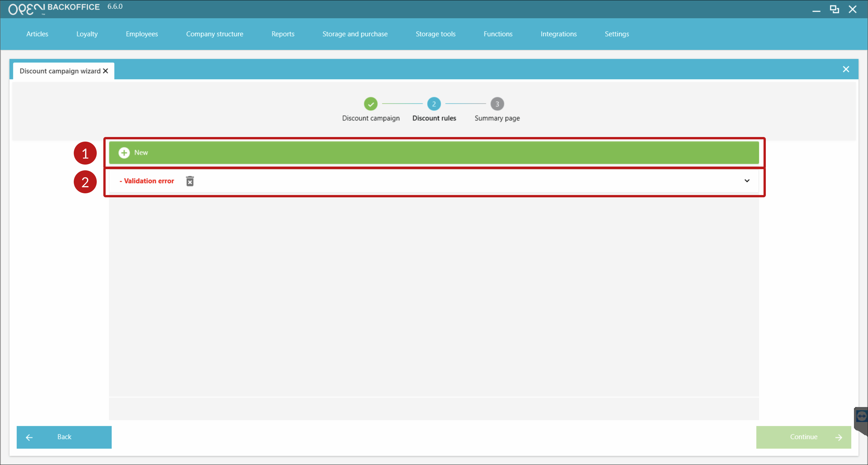Open the Storage and purchase menu
The width and height of the screenshot is (868, 465).
click(355, 34)
